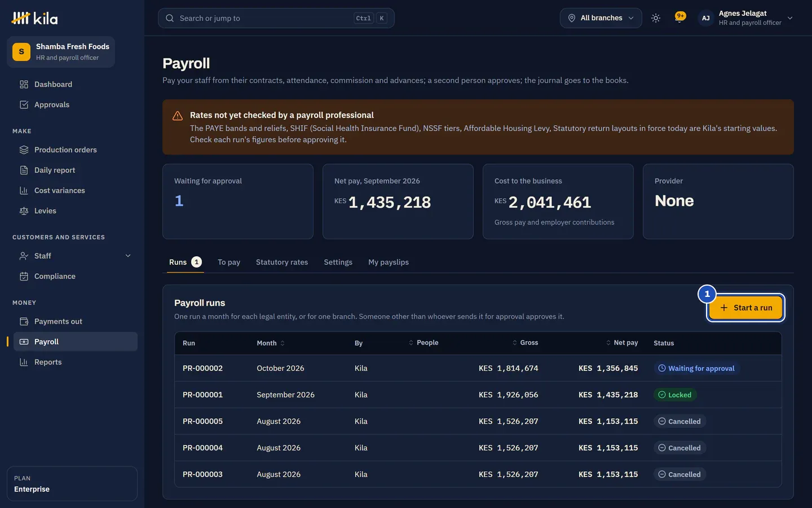
Task: Sort the table by People column
Action: pos(423,343)
